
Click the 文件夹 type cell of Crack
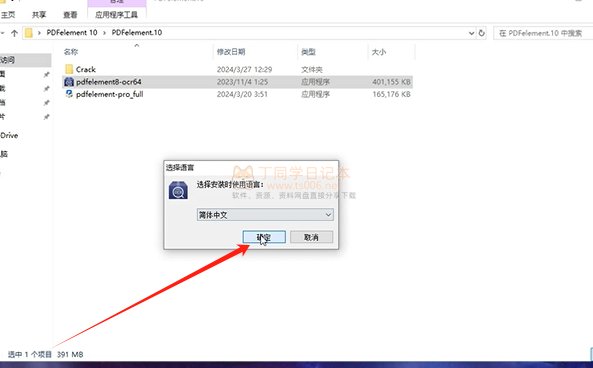pos(312,70)
